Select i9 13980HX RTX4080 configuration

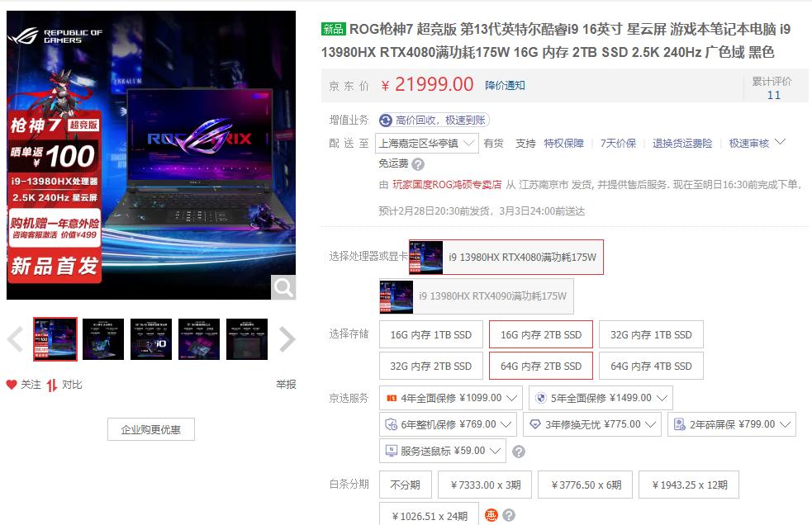coord(506,258)
